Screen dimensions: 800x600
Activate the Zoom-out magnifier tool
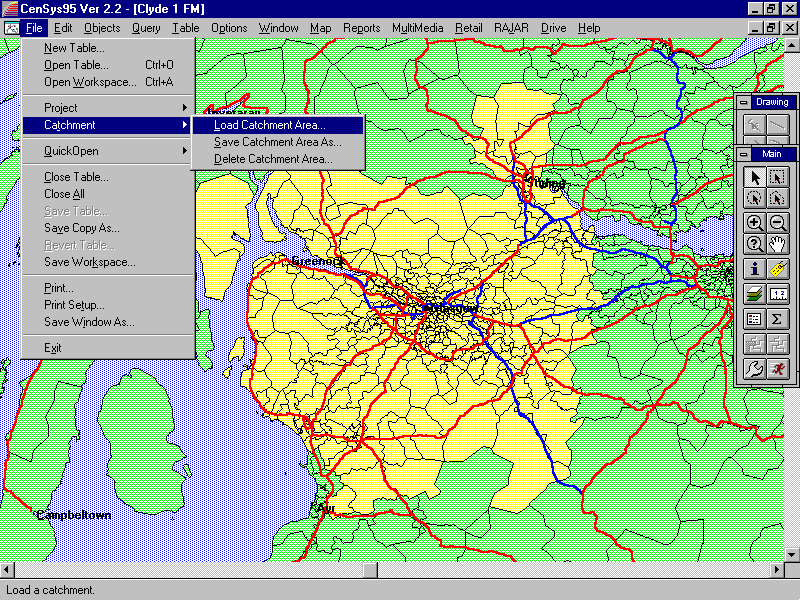point(777,223)
